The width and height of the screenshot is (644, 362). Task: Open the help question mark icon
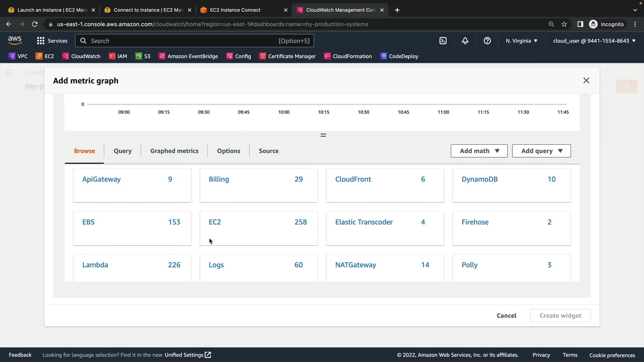click(487, 41)
